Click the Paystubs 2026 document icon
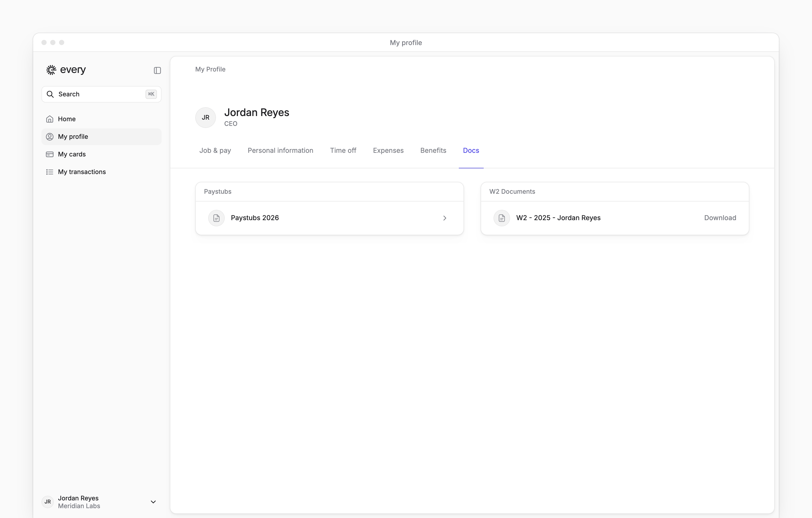Image resolution: width=812 pixels, height=518 pixels. pos(216,218)
